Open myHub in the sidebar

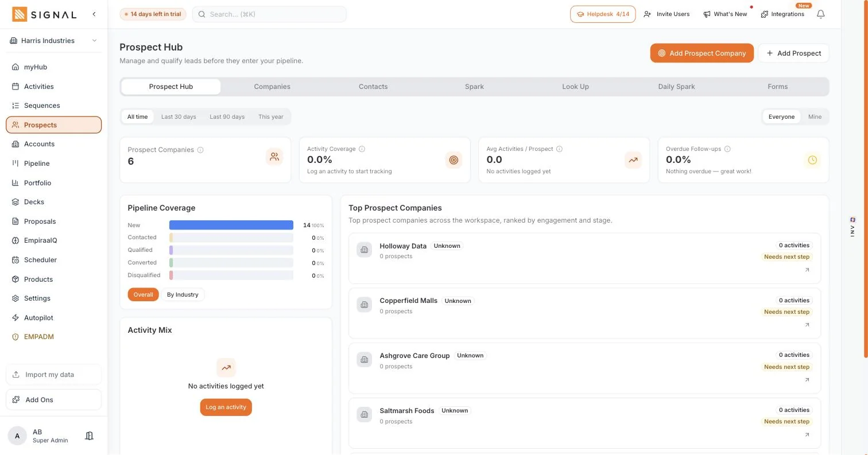(54, 67)
